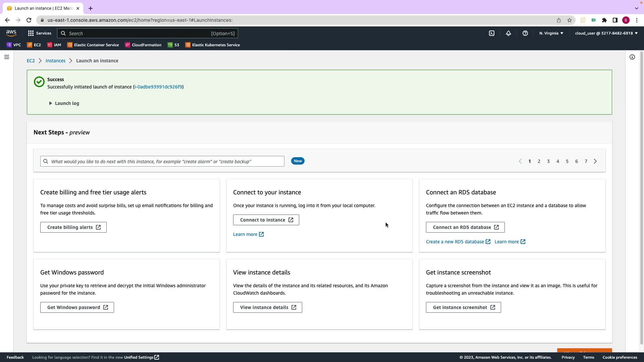Open the S3 shortcut in favorites bar
The width and height of the screenshot is (644, 362).
pyautogui.click(x=173, y=45)
